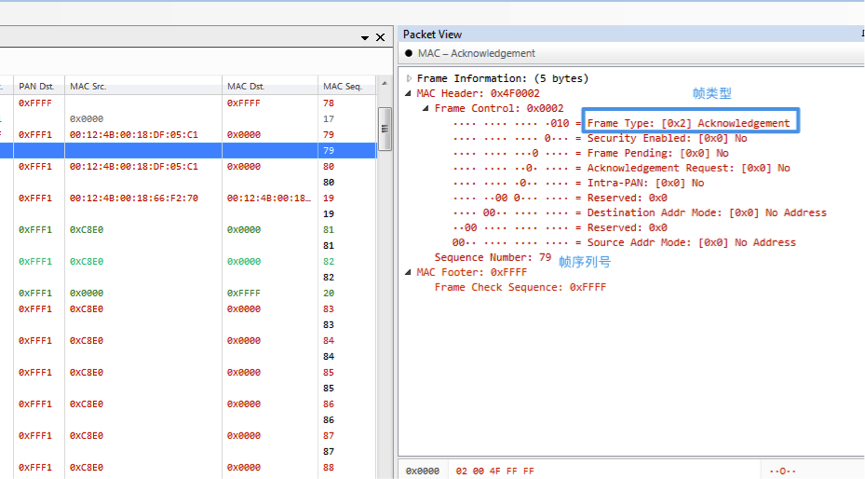Select the Sequence Number: 79 field
Screen dimensions: 865x479
492,257
